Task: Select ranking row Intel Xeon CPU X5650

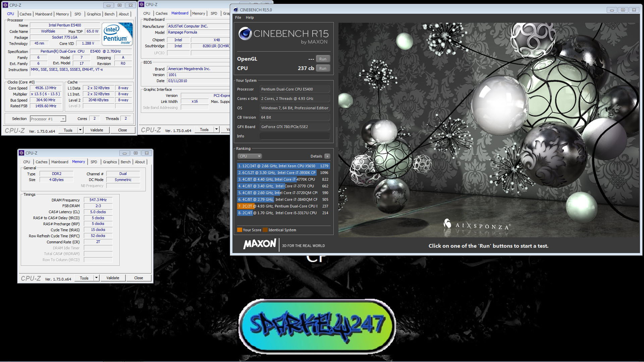Action: (283, 166)
